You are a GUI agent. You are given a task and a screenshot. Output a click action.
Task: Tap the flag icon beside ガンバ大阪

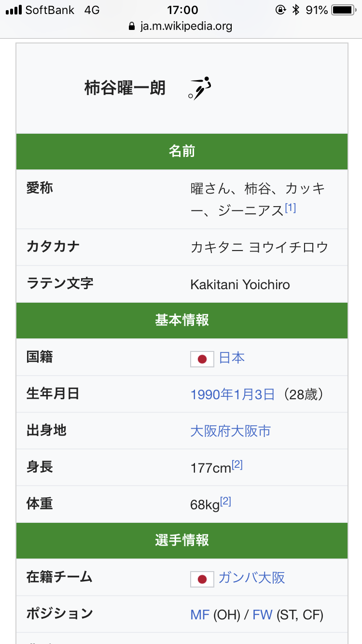point(202,579)
